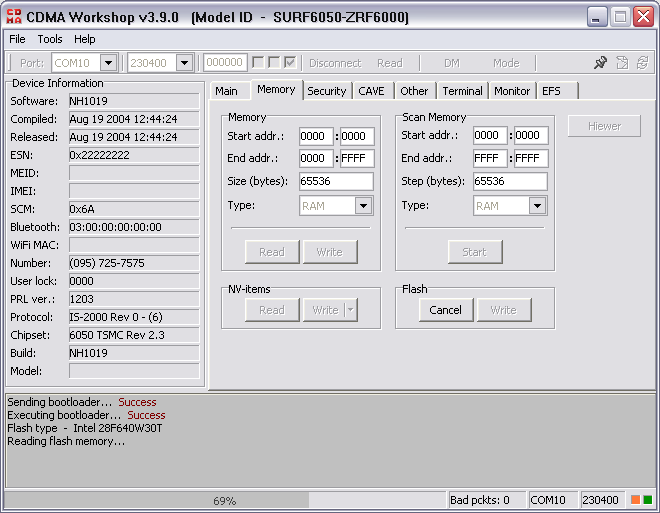Click the NV-items Write button
The width and height of the screenshot is (660, 513).
pyautogui.click(x=325, y=310)
